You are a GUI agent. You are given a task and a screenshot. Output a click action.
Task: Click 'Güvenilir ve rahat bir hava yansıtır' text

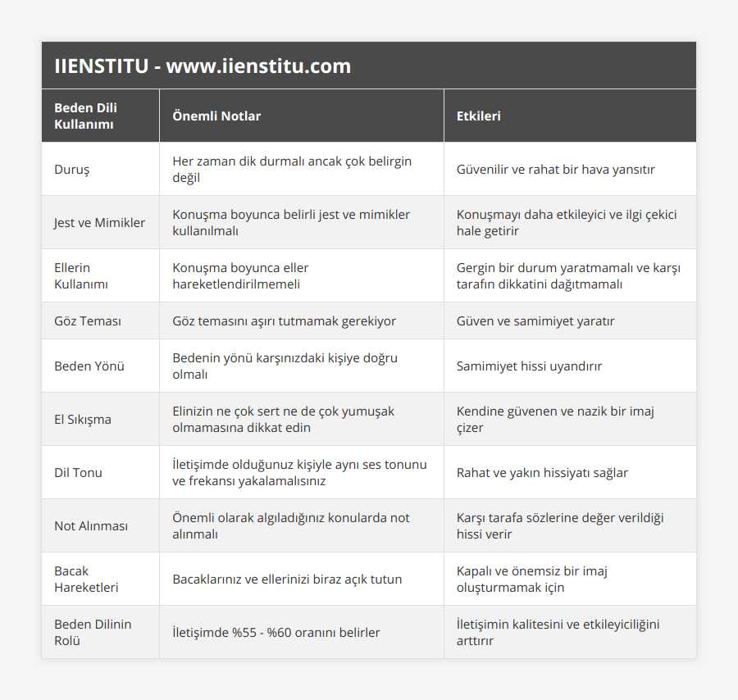tap(555, 170)
